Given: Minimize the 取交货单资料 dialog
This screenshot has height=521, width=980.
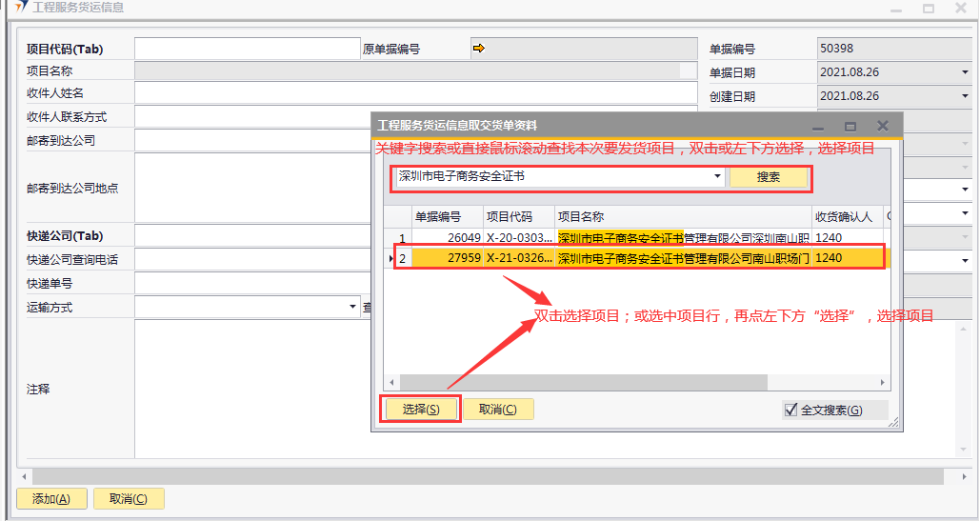Looking at the screenshot, I should tap(819, 126).
